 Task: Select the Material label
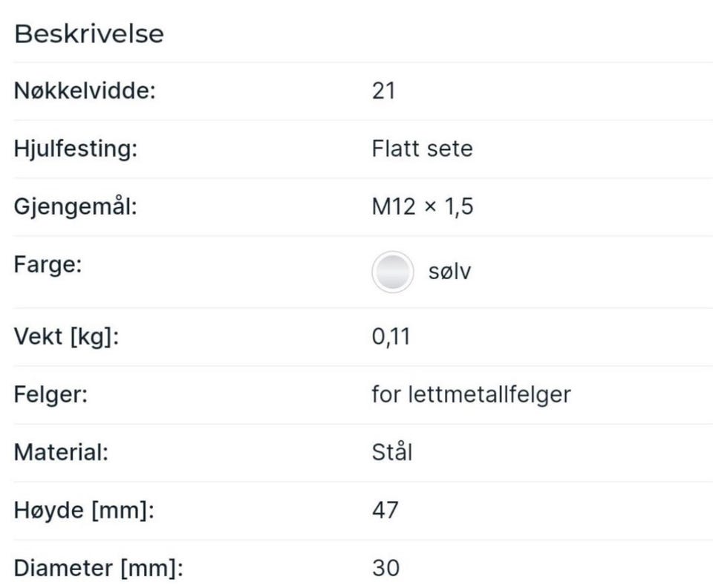[x=62, y=453]
